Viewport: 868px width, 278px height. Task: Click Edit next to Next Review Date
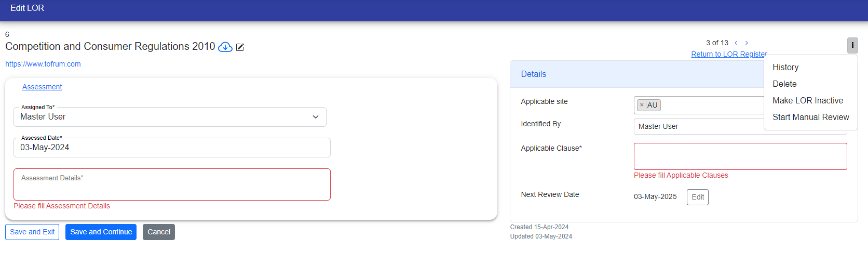click(697, 197)
